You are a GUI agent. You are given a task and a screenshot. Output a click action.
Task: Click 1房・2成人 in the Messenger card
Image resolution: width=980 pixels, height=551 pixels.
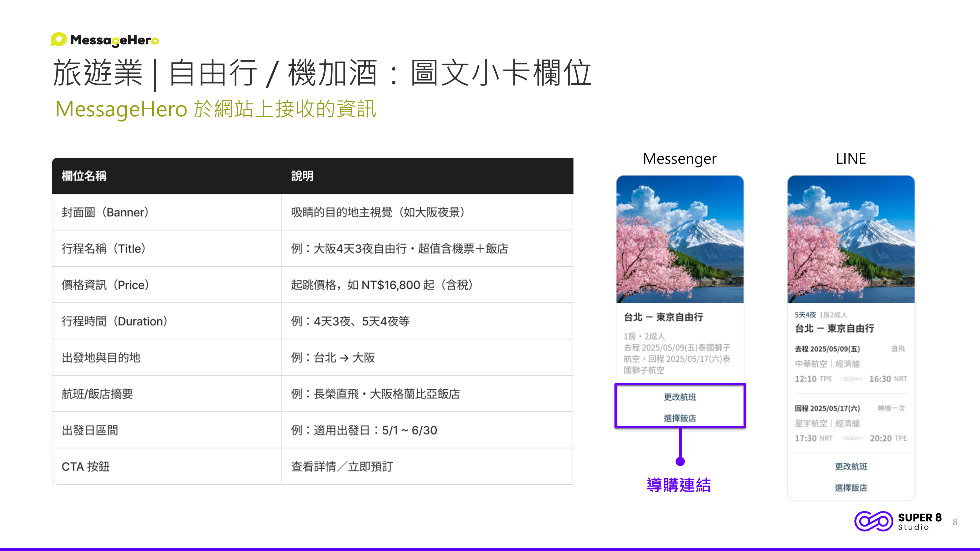point(644,336)
